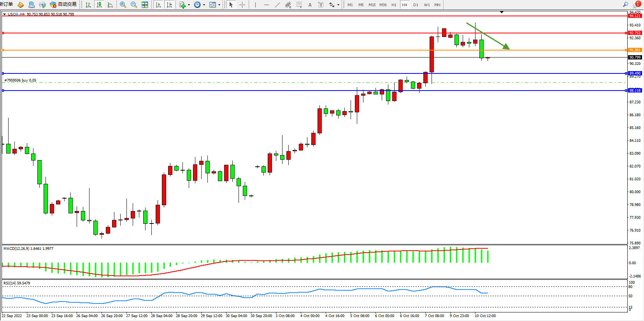Switch to the D1 timeframe
The image size is (644, 321).
[x=416, y=5]
